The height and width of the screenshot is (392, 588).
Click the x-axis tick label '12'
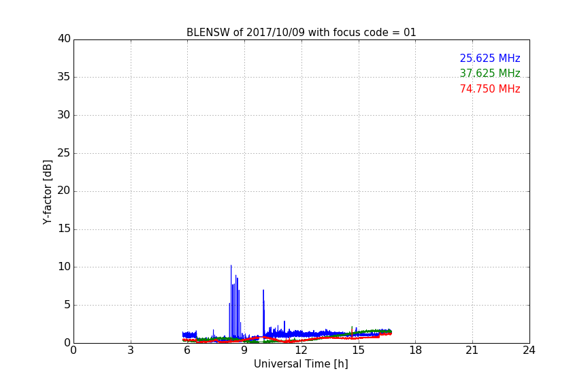pos(301,350)
